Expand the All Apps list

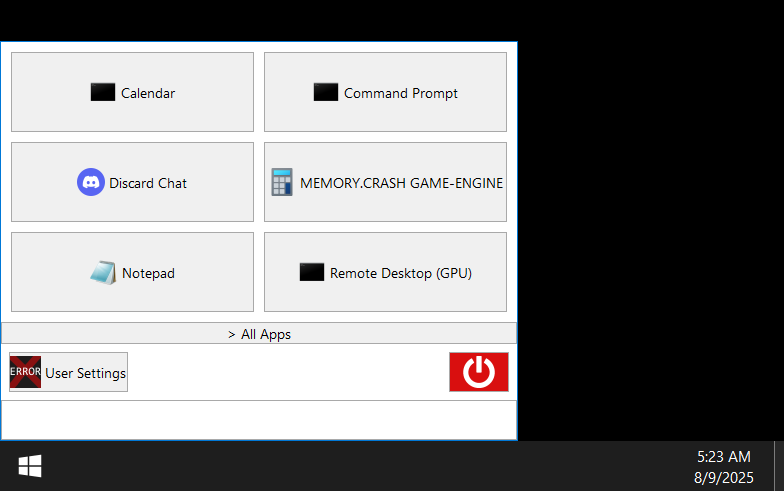coord(259,334)
